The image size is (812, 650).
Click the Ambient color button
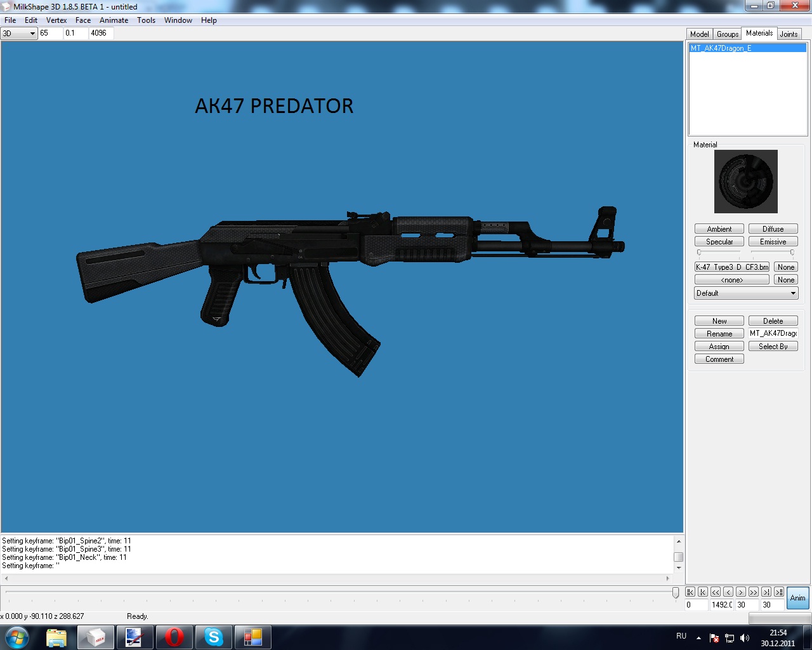pyautogui.click(x=719, y=229)
